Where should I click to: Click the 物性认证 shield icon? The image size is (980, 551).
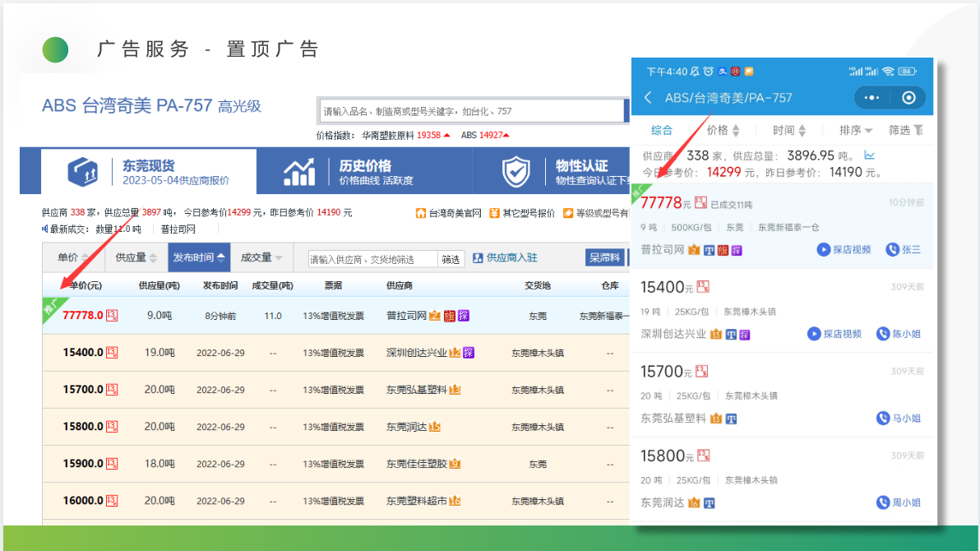pyautogui.click(x=516, y=171)
